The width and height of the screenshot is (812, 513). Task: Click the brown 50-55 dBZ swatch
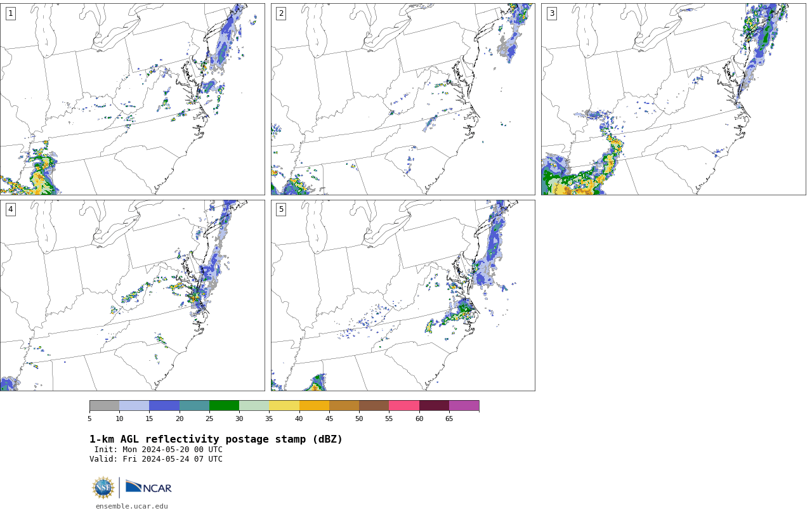coord(374,406)
